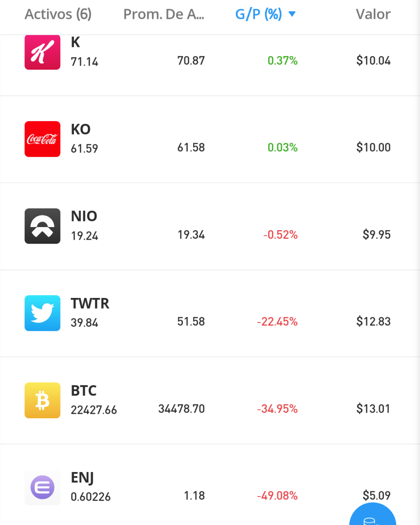Tap the Kellogg's K logo icon

point(42,52)
